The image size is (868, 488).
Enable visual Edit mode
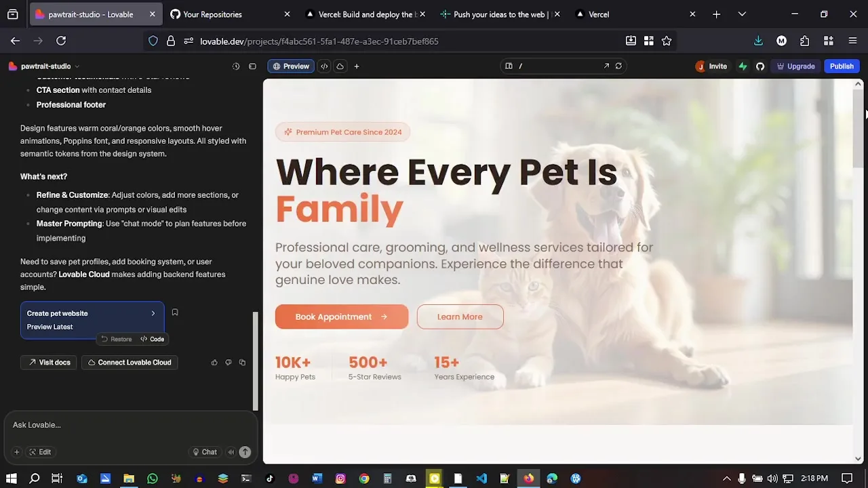click(40, 452)
